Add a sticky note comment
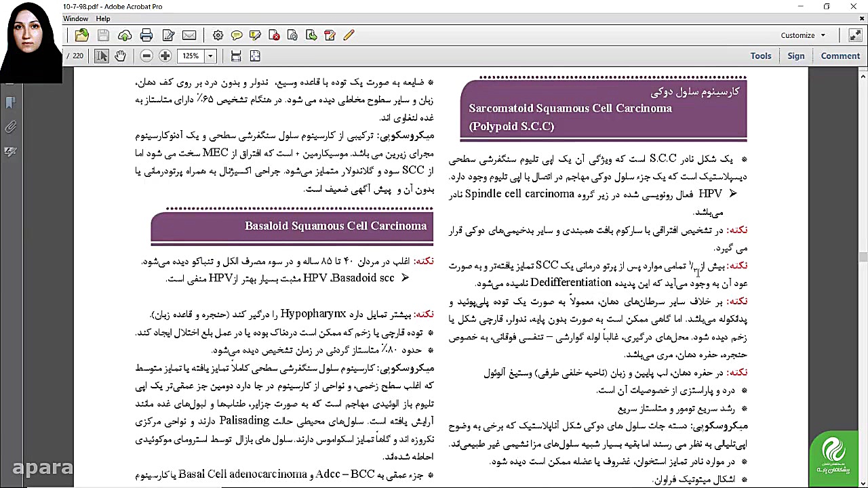This screenshot has height=488, width=868. [x=237, y=35]
